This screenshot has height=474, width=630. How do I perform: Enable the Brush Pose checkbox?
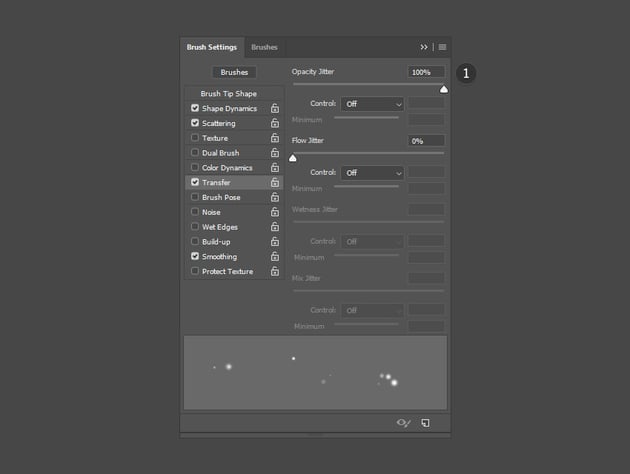pyautogui.click(x=195, y=197)
